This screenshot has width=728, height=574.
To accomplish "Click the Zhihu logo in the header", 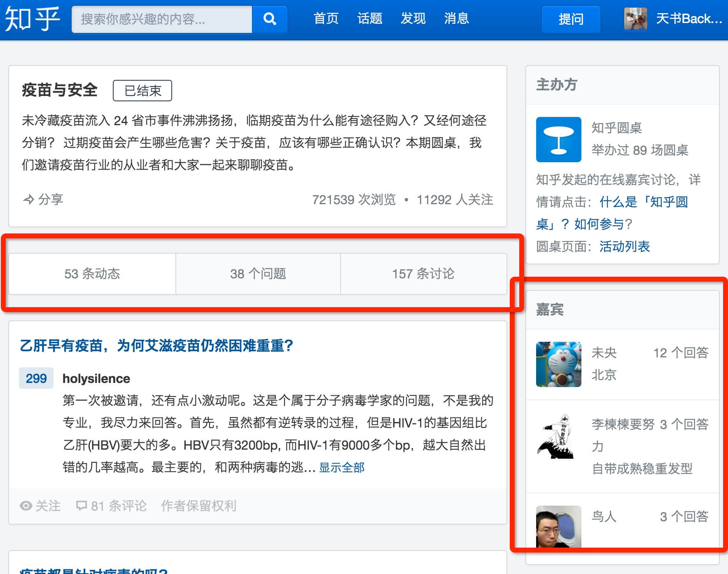I will [32, 19].
